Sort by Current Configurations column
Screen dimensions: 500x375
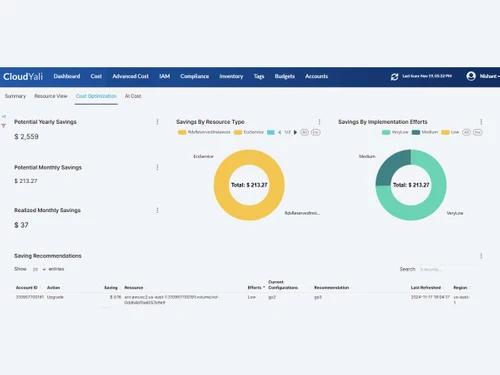pos(283,285)
